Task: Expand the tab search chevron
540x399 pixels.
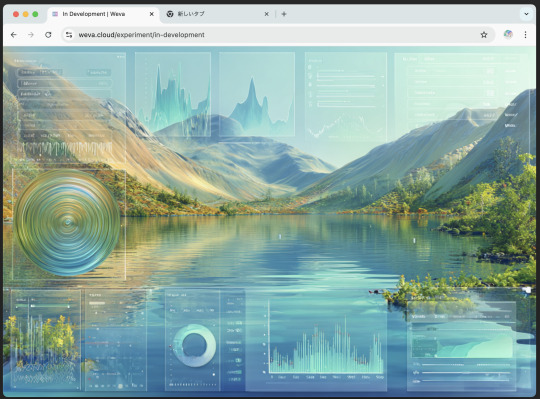Action: (526, 14)
